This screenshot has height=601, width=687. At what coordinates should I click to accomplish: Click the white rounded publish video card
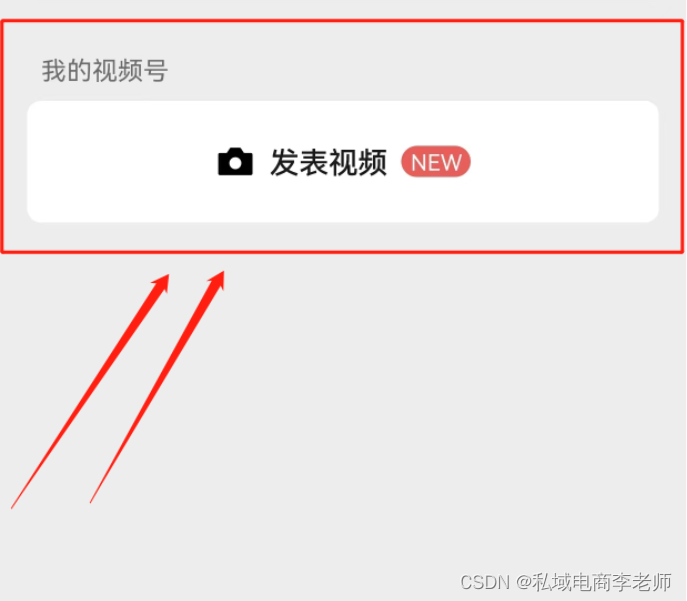(x=343, y=162)
